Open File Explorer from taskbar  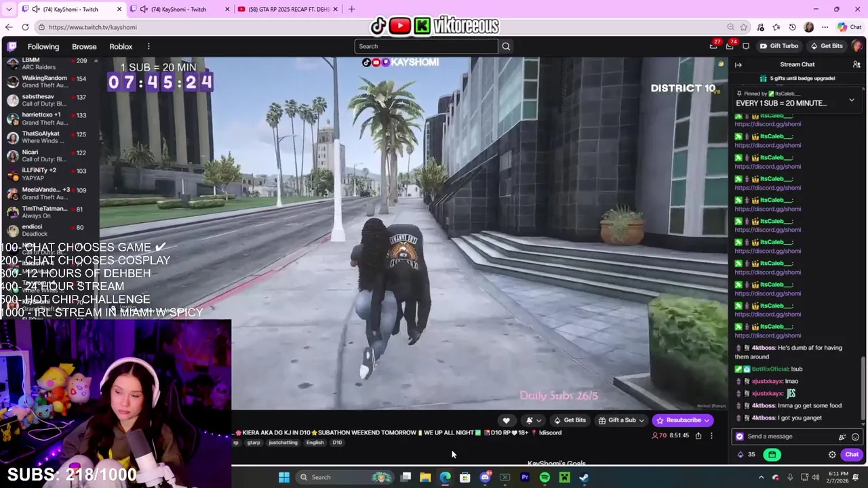point(425,477)
